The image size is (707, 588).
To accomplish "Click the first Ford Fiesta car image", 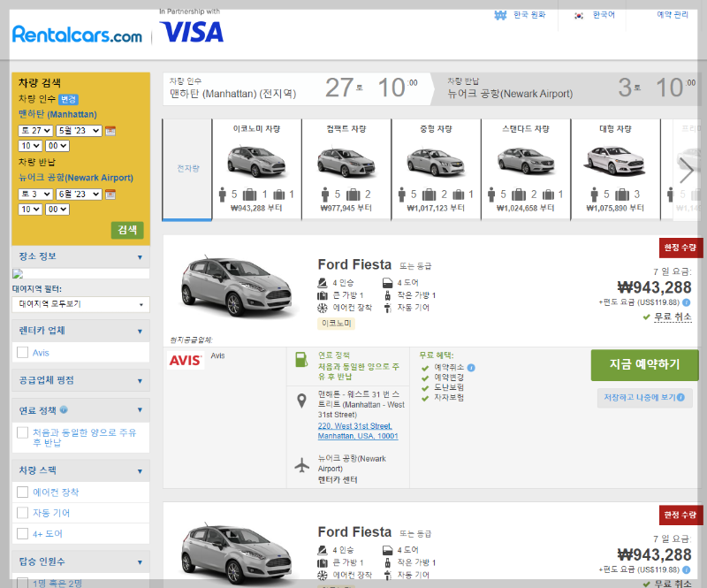I will (237, 286).
